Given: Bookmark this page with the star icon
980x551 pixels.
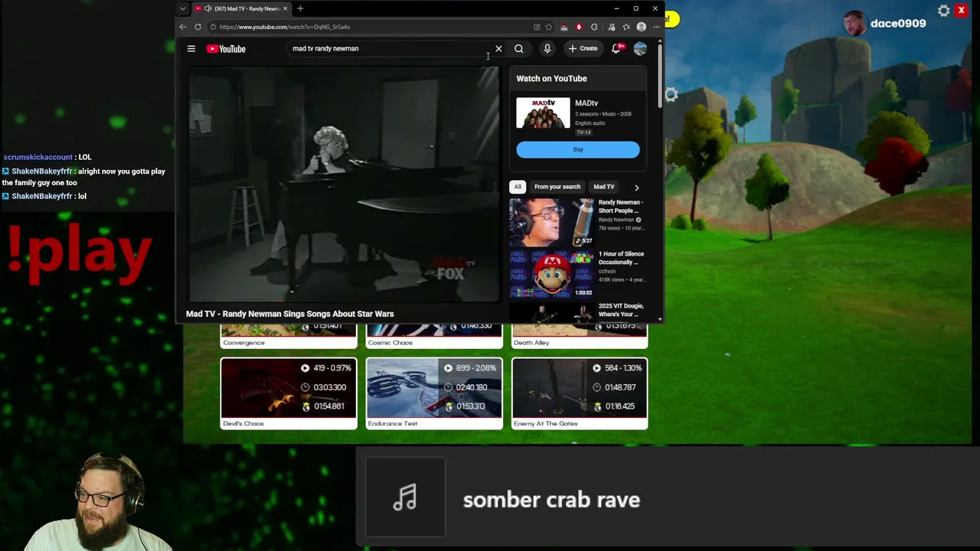Looking at the screenshot, I should coord(549,27).
